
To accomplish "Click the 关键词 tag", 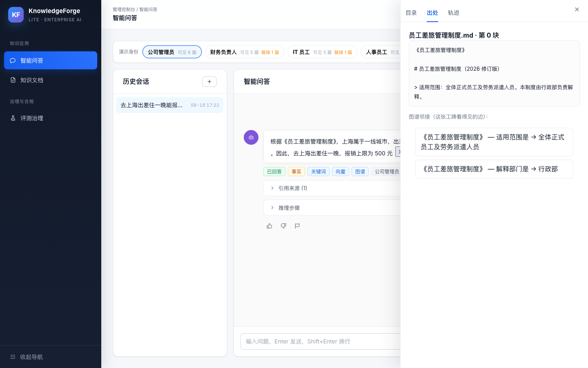I will point(318,172).
